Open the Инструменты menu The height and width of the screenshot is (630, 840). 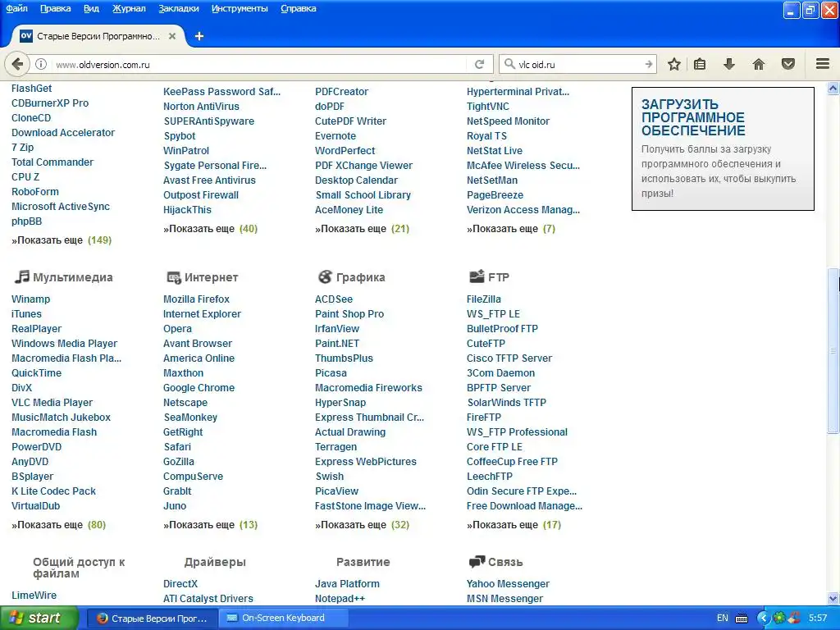pos(240,8)
